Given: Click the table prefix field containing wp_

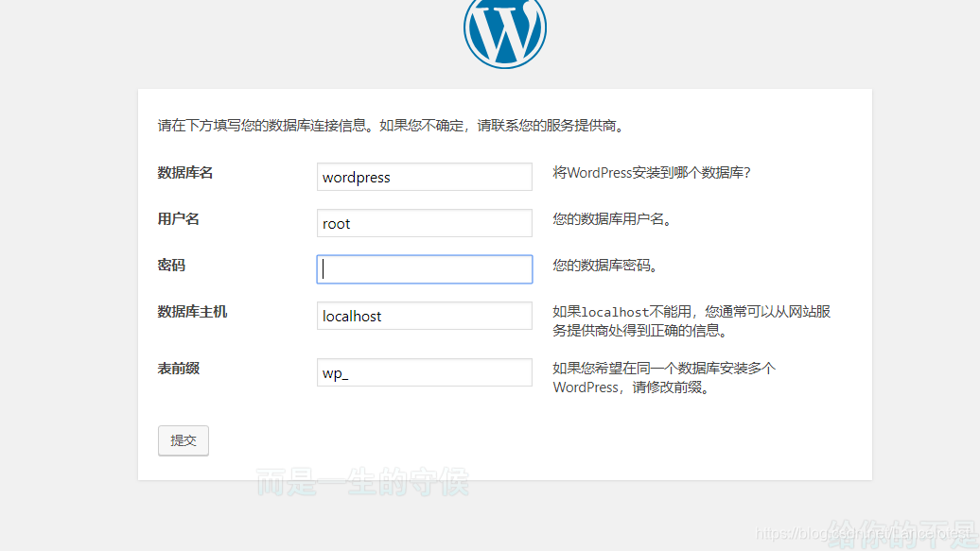Looking at the screenshot, I should (425, 372).
